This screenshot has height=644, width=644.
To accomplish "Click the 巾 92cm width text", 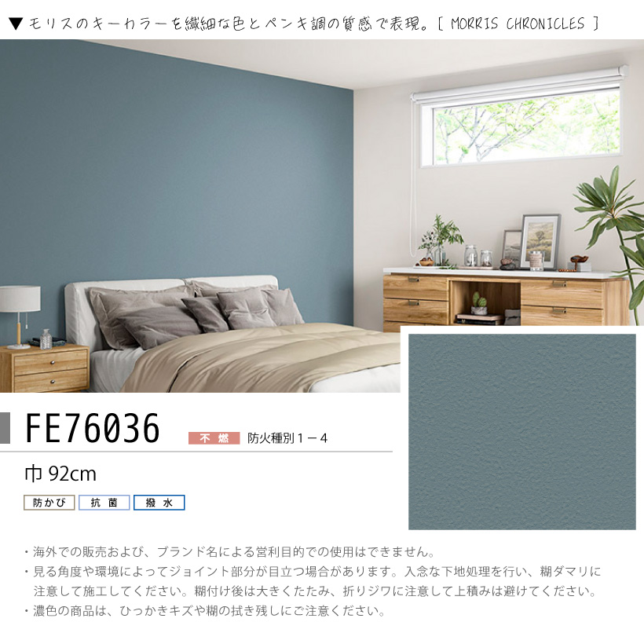I will pyautogui.click(x=60, y=474).
